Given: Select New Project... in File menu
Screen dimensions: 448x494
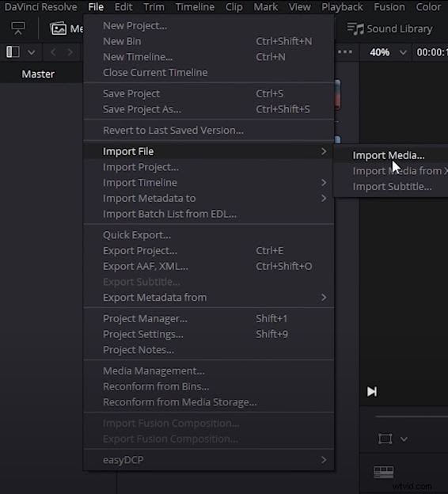Looking at the screenshot, I should point(208,26).
